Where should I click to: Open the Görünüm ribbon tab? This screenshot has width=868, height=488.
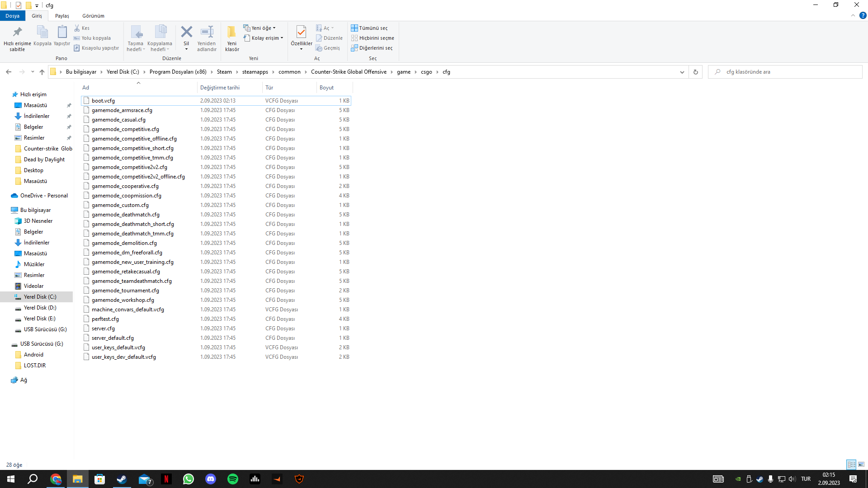93,16
